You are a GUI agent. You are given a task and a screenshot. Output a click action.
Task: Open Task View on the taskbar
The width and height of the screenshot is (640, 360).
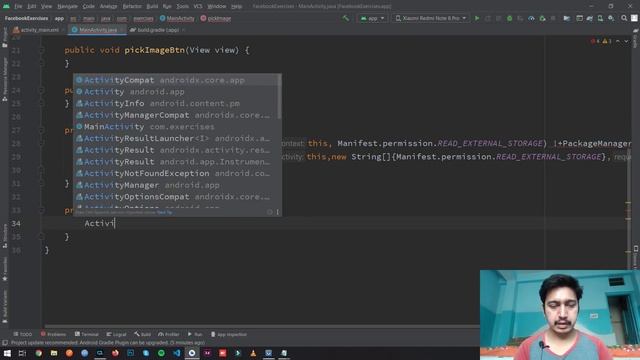tap(22, 353)
